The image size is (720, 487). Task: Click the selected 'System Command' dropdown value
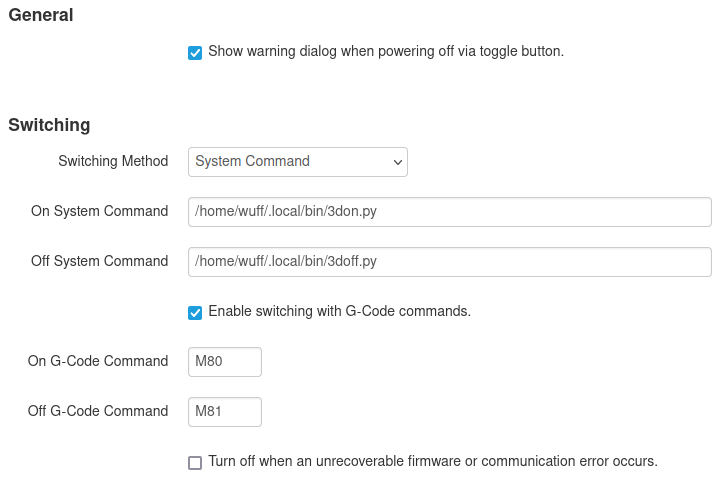click(253, 161)
